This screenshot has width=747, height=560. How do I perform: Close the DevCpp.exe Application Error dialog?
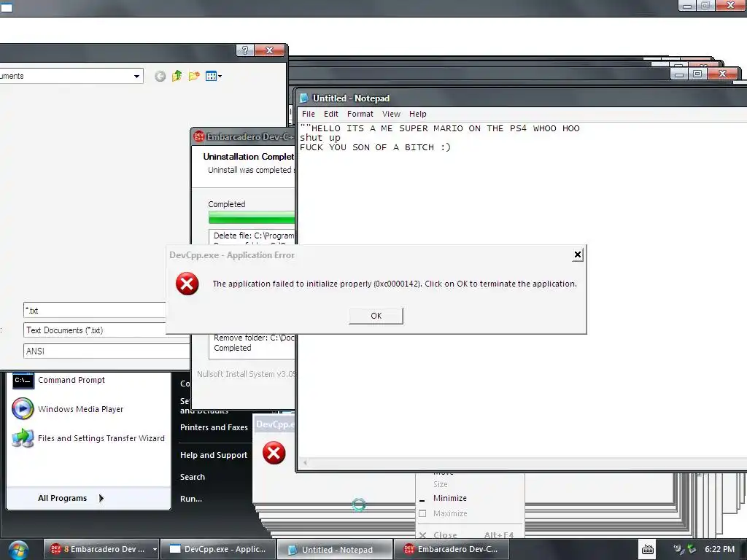578,254
